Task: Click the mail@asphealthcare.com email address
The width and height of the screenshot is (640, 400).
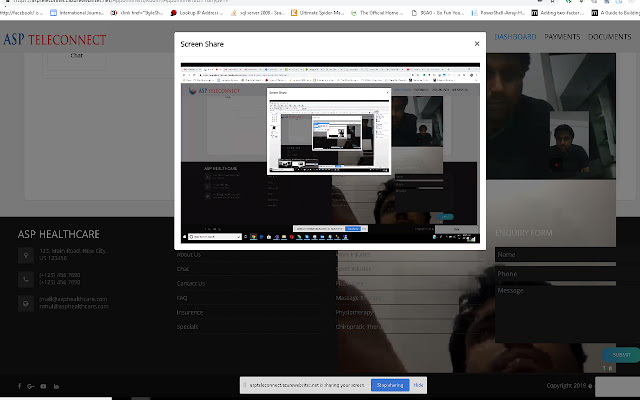Action: [x=73, y=299]
